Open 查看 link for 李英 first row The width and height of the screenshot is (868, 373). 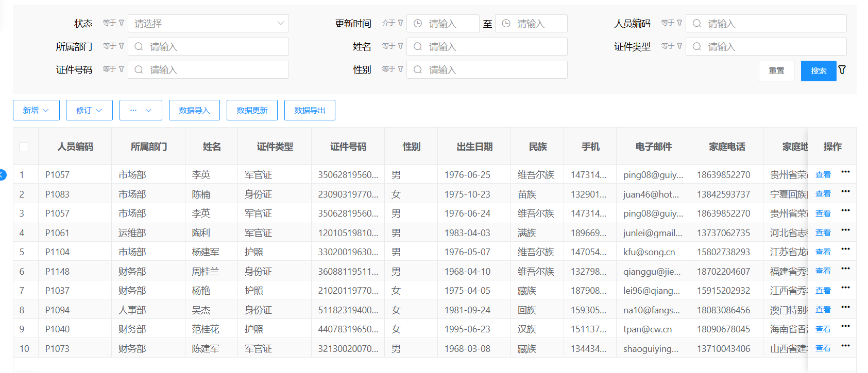click(823, 175)
